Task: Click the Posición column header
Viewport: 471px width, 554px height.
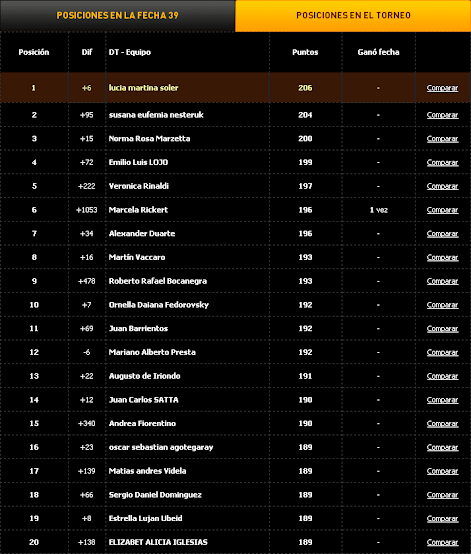Action: point(34,52)
